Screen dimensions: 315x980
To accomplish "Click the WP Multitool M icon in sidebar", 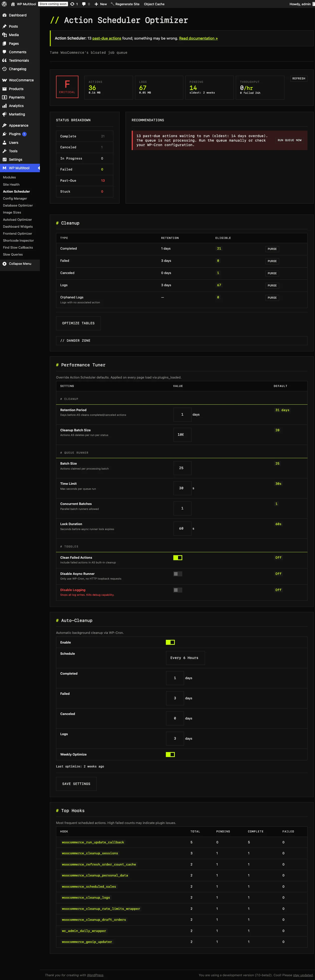I will pos(4,168).
